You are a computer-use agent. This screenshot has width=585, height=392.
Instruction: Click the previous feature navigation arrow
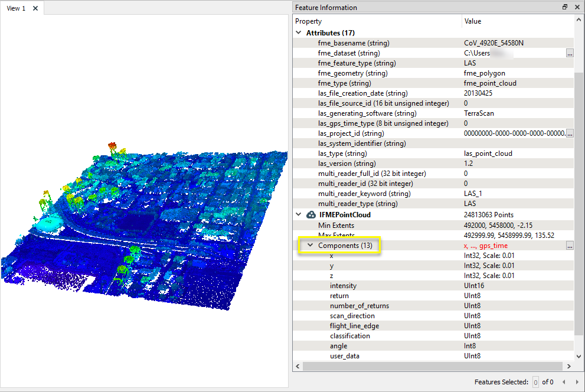564,381
